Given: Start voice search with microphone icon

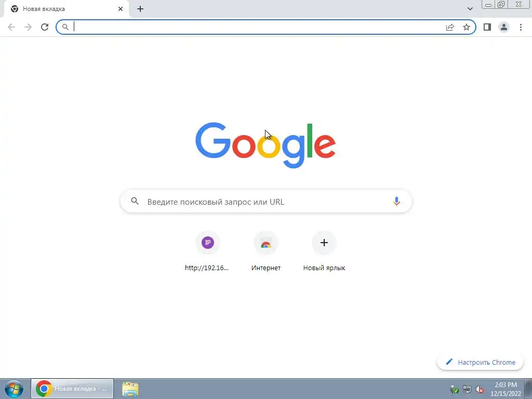Looking at the screenshot, I should (396, 202).
